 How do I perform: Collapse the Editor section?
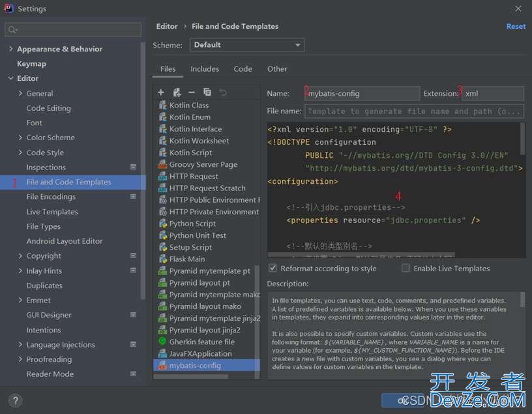click(11, 78)
